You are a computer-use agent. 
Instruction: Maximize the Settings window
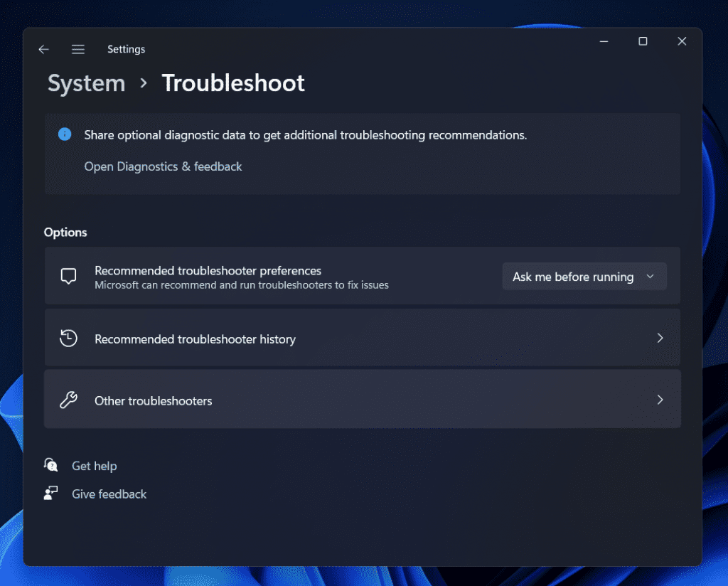click(643, 42)
